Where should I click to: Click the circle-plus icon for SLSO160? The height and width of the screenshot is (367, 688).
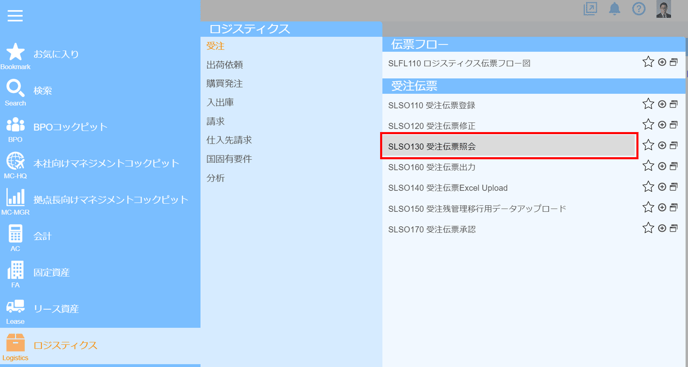pos(662,166)
